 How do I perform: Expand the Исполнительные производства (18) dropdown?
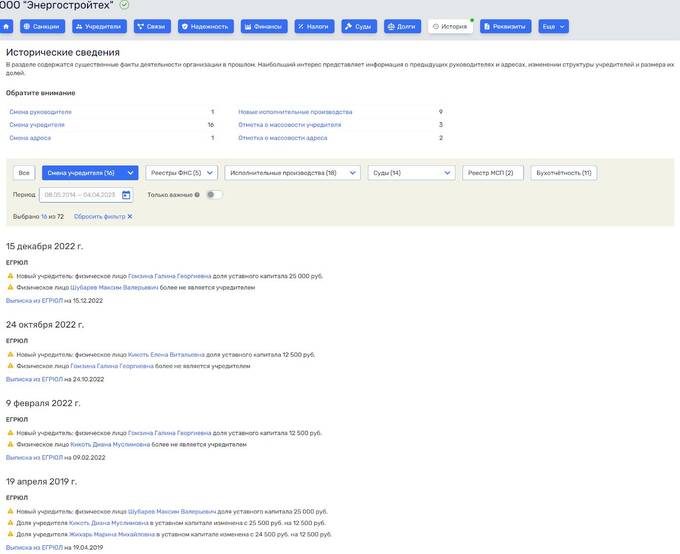pyautogui.click(x=292, y=173)
